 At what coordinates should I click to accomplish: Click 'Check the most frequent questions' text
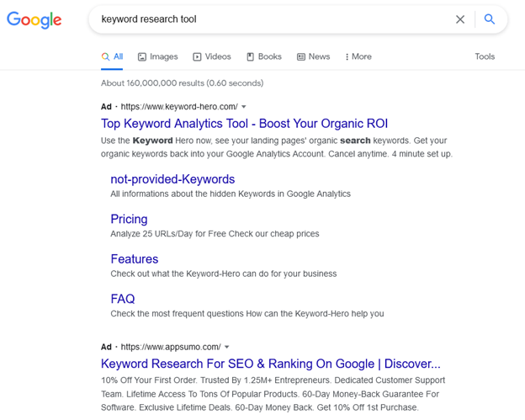(247, 313)
